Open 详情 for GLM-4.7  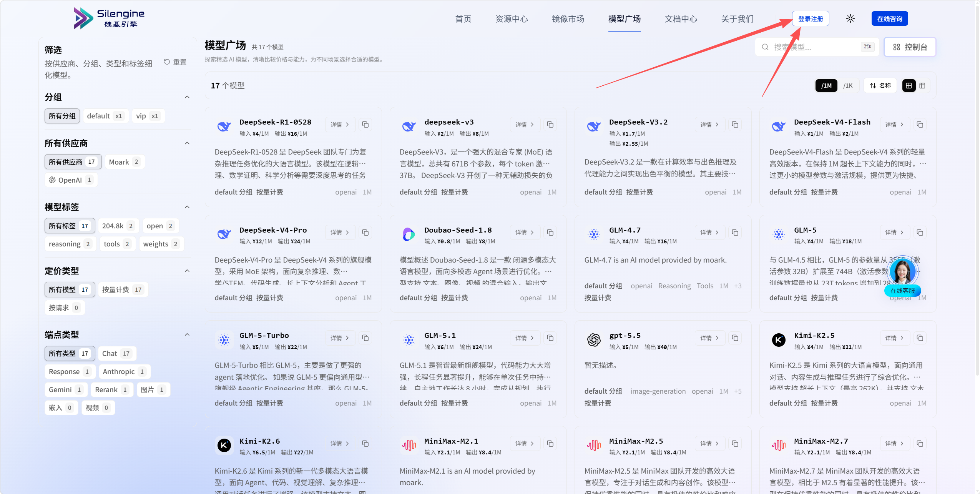[710, 232]
